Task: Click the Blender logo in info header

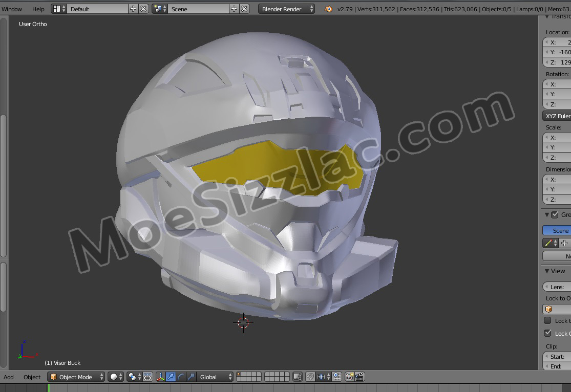Action: point(328,9)
